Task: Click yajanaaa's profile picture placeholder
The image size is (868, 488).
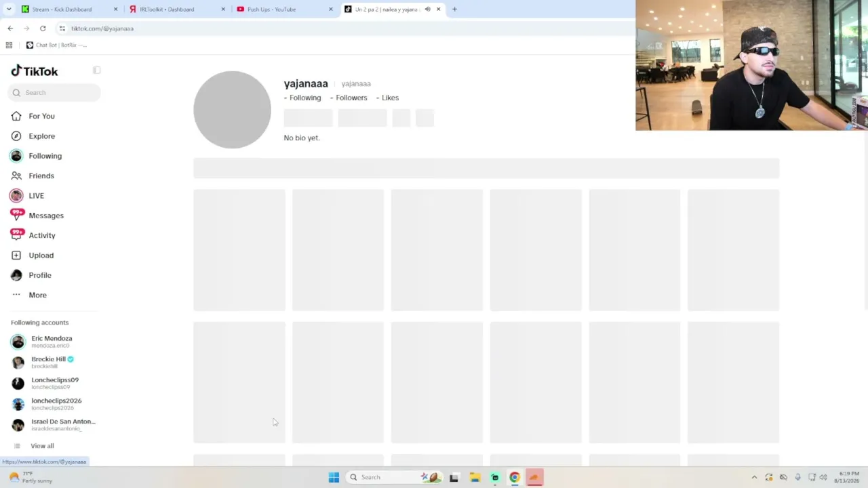Action: [x=232, y=109]
